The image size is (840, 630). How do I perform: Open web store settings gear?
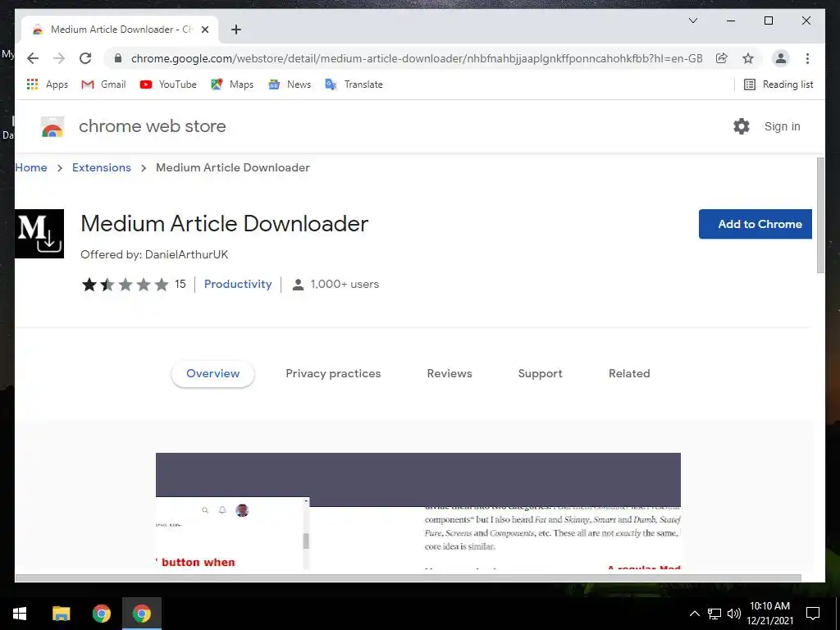pos(742,126)
